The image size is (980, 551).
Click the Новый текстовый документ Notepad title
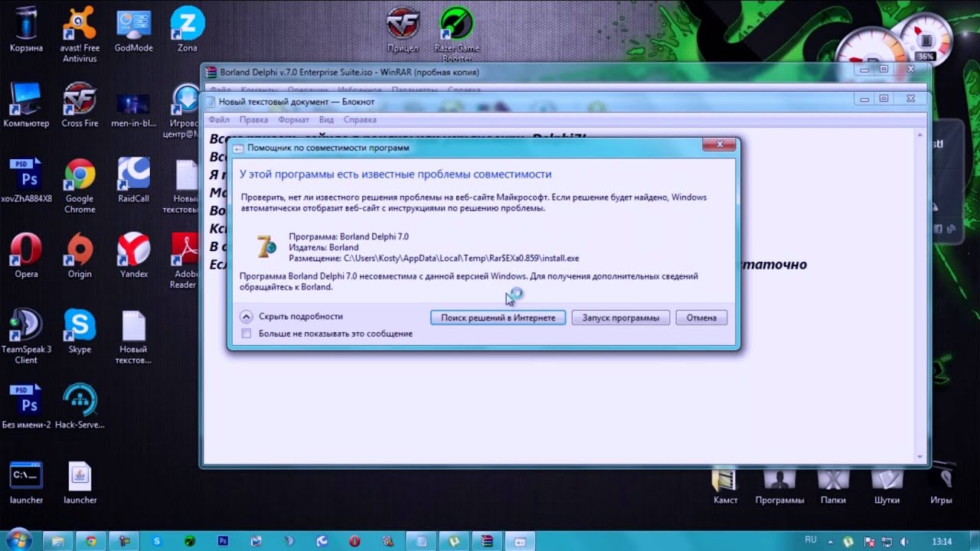[297, 101]
